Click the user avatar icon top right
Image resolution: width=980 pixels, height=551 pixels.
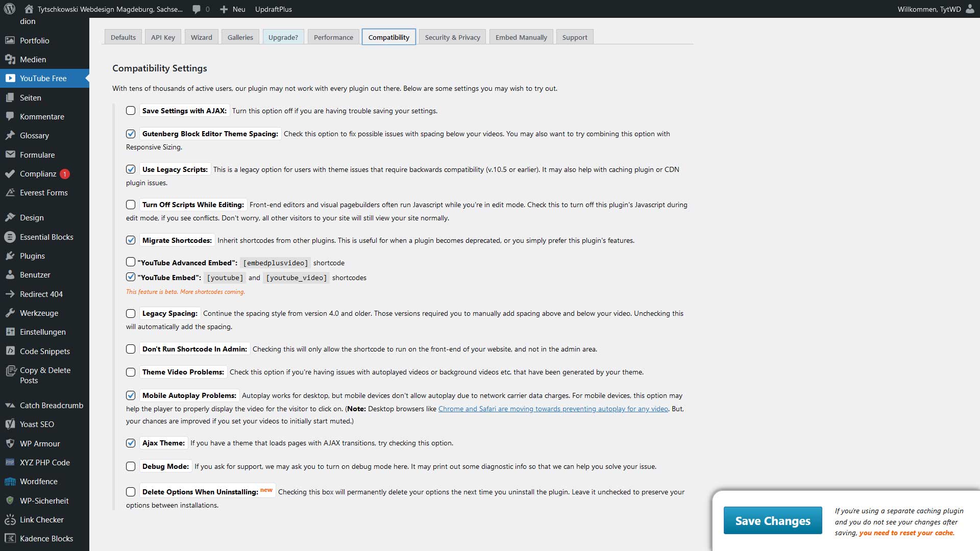[x=970, y=9]
